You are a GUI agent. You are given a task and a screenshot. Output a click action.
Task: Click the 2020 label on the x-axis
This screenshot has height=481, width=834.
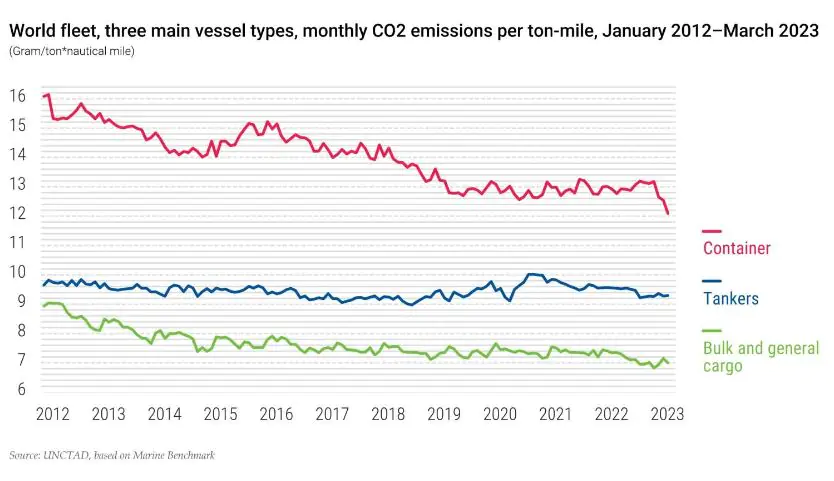pyautogui.click(x=503, y=413)
